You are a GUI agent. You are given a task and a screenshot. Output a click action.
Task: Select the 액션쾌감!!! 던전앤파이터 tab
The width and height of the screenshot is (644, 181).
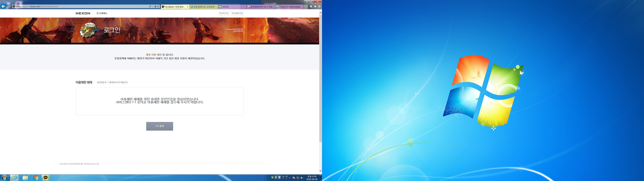pos(175,7)
